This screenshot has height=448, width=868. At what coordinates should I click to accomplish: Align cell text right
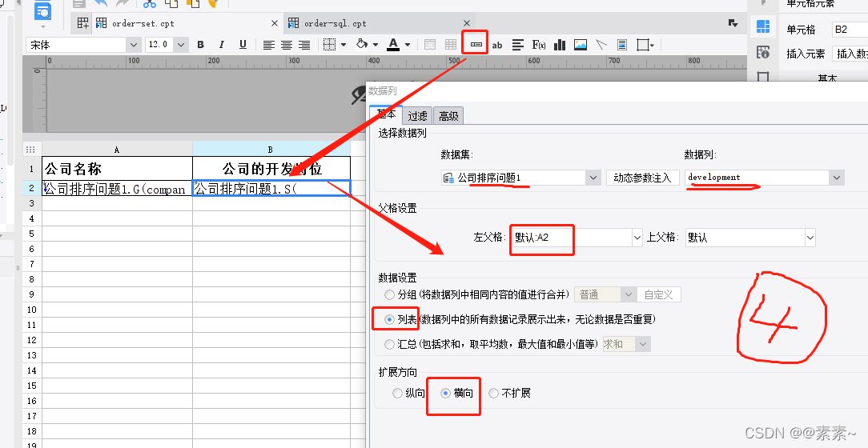coord(304,45)
